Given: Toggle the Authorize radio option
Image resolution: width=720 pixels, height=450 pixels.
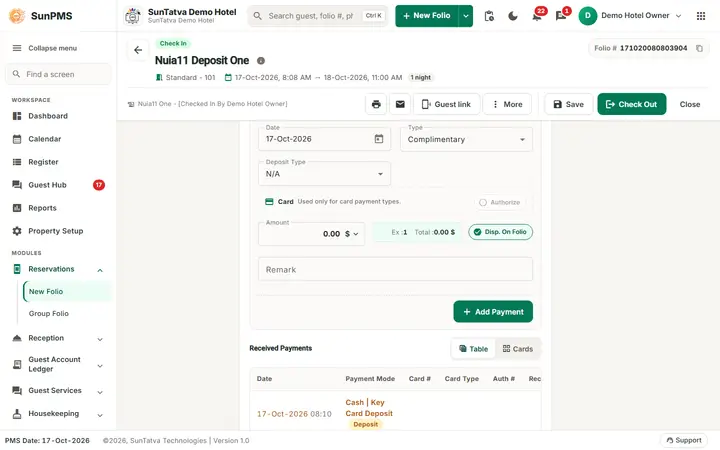Looking at the screenshot, I should click(500, 202).
